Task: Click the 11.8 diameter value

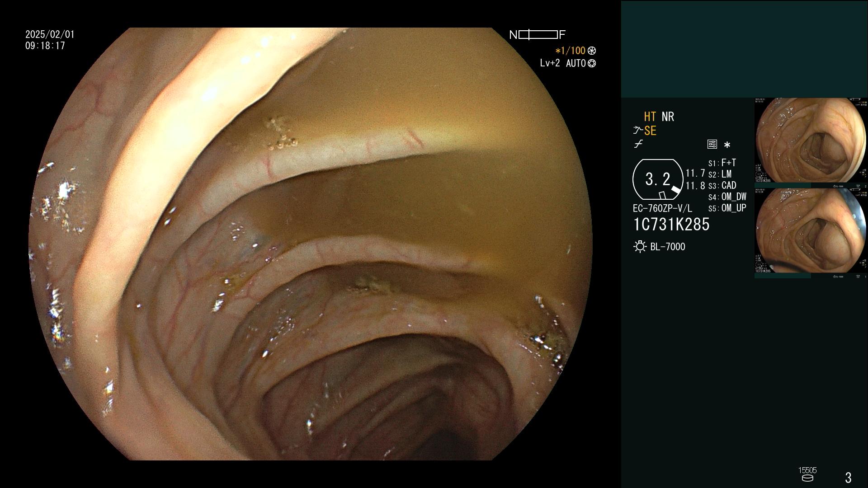Action: click(695, 185)
